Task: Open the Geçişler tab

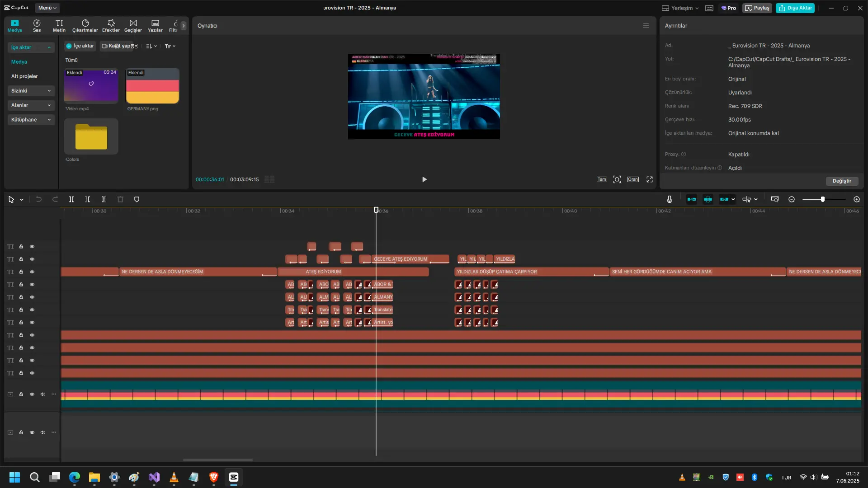Action: point(133,26)
